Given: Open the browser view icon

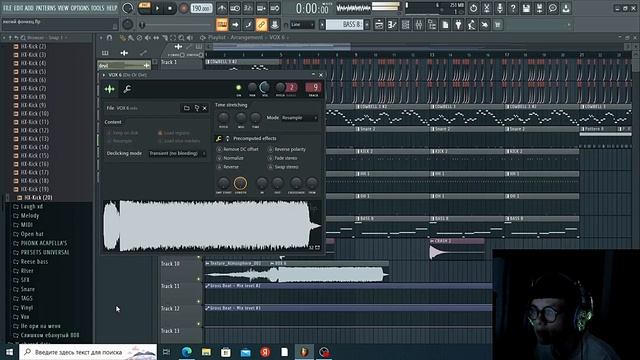Looking at the screenshot, I should pyautogui.click(x=432, y=25).
